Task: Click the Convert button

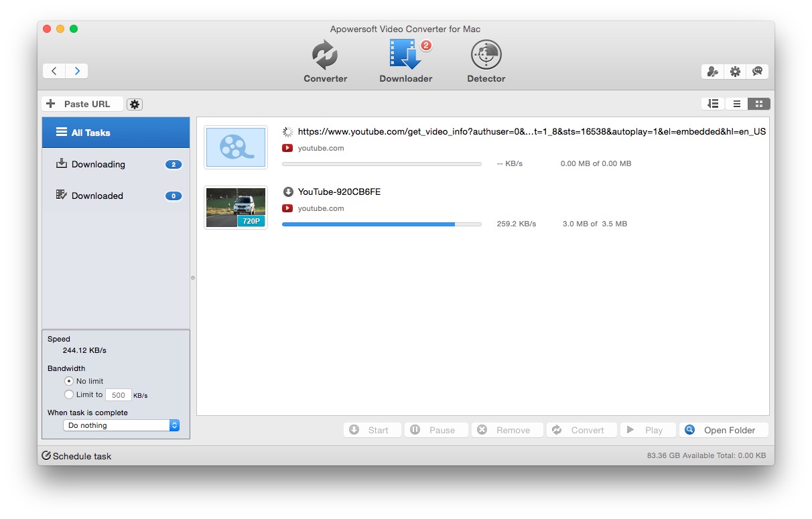Action: coord(582,430)
